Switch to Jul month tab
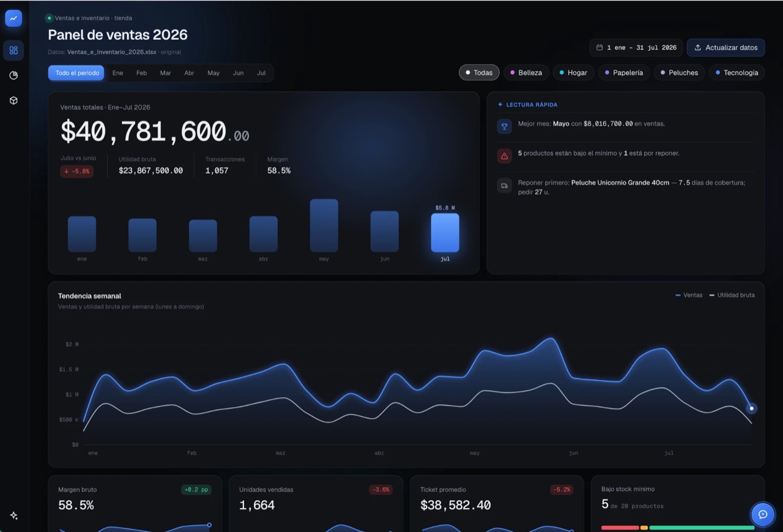Screen dimensions: 783x532 point(261,73)
